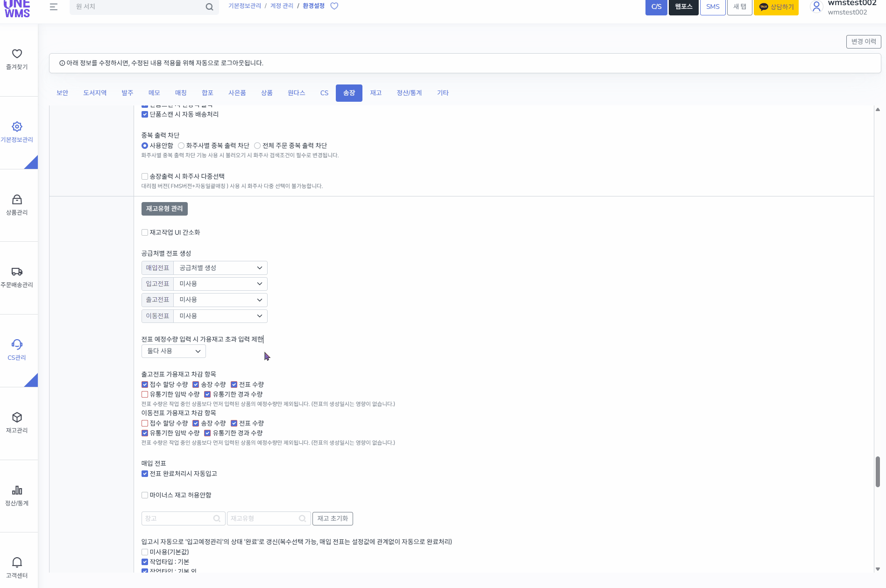Open the 즐겨찾기 favorites sidebar icon
Screen dimensions: 886x588
17,54
